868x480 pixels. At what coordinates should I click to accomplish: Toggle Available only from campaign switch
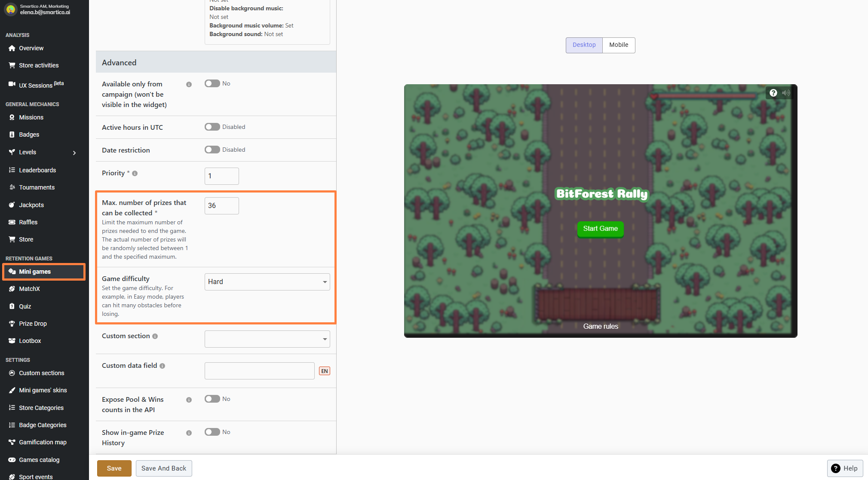(212, 84)
